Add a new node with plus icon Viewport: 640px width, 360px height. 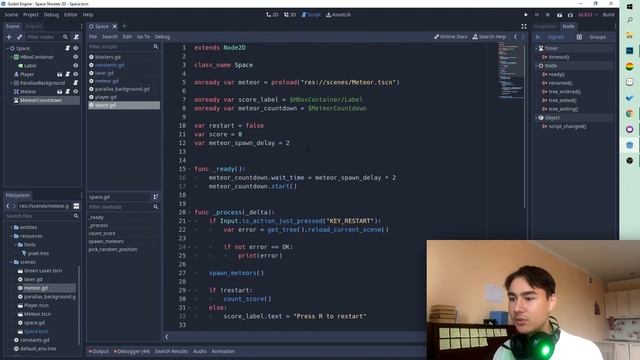pos(9,37)
